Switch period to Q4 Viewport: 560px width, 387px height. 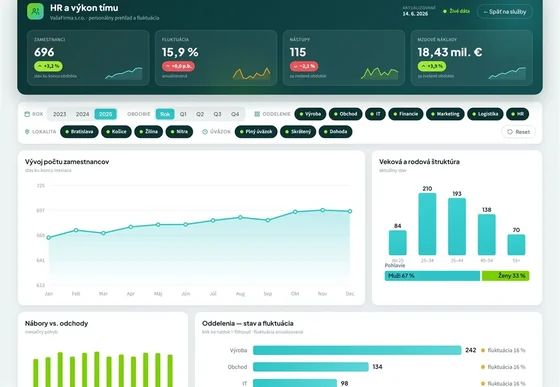[235, 114]
